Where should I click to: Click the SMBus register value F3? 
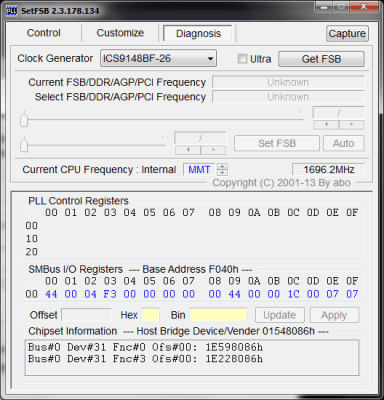click(110, 294)
